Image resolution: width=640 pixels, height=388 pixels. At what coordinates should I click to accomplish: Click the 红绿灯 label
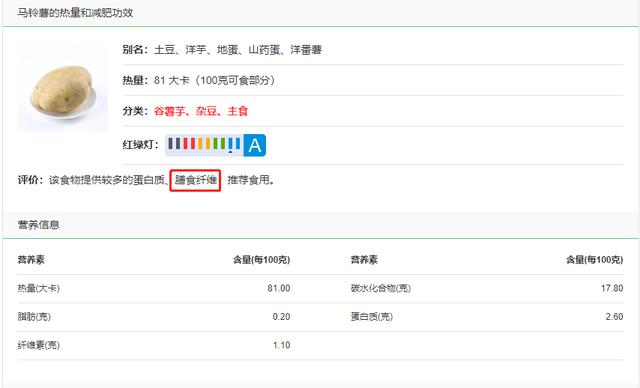point(140,145)
